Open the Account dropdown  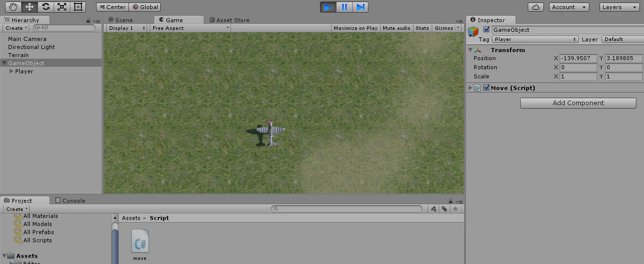[569, 7]
